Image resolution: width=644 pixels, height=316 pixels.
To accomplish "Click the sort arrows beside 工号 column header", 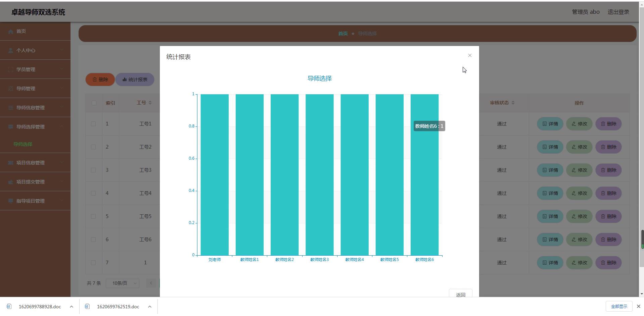I will (x=150, y=103).
